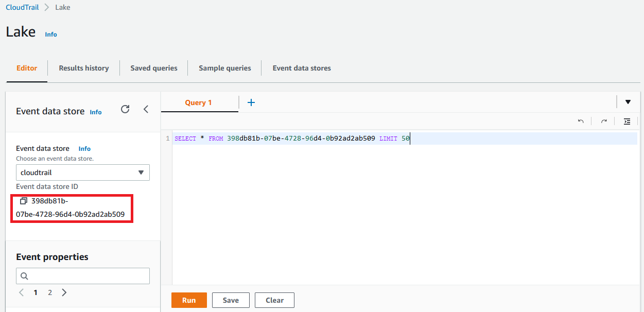Undo the last editor change
Image resolution: width=644 pixels, height=312 pixels.
581,122
